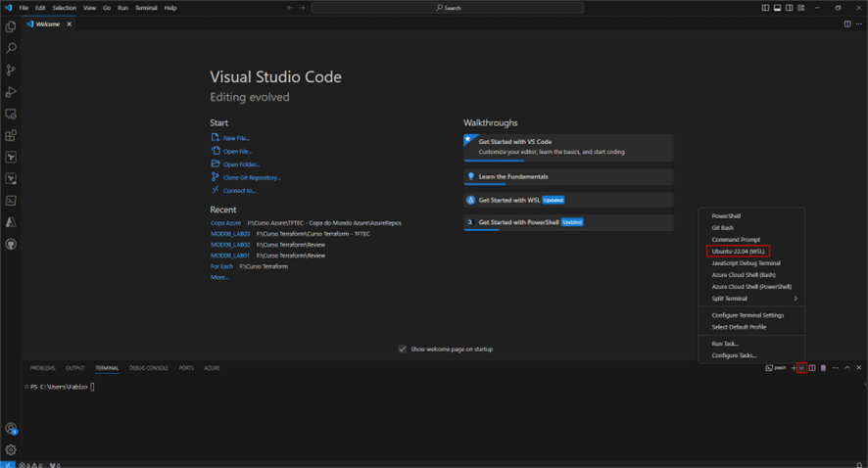Switch to the AZURE panel tab
The width and height of the screenshot is (868, 468).
click(x=212, y=368)
